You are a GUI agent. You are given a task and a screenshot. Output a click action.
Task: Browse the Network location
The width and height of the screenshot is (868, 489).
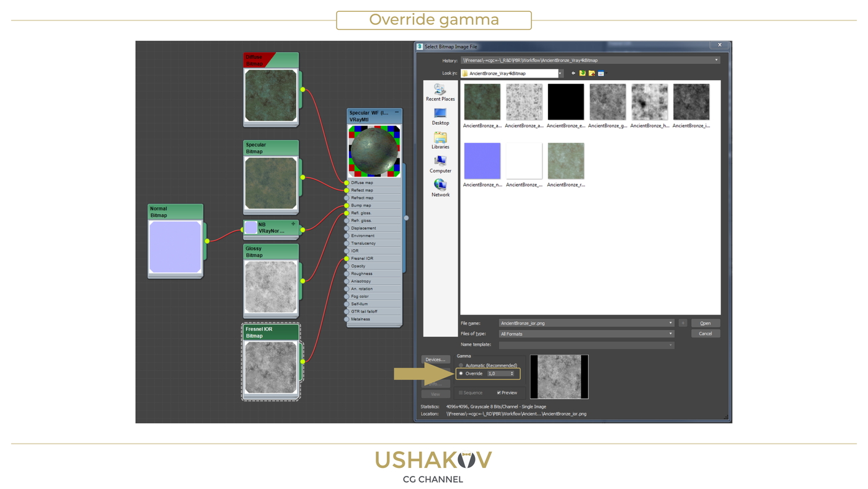[x=440, y=188]
